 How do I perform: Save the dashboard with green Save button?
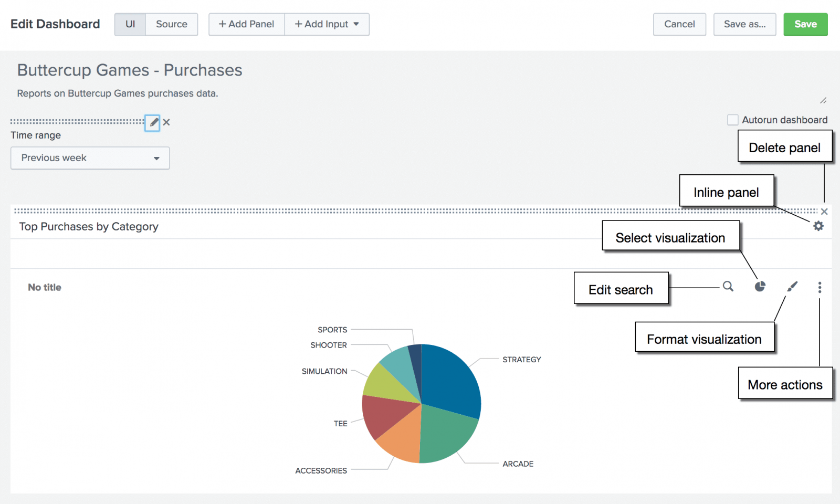[805, 24]
